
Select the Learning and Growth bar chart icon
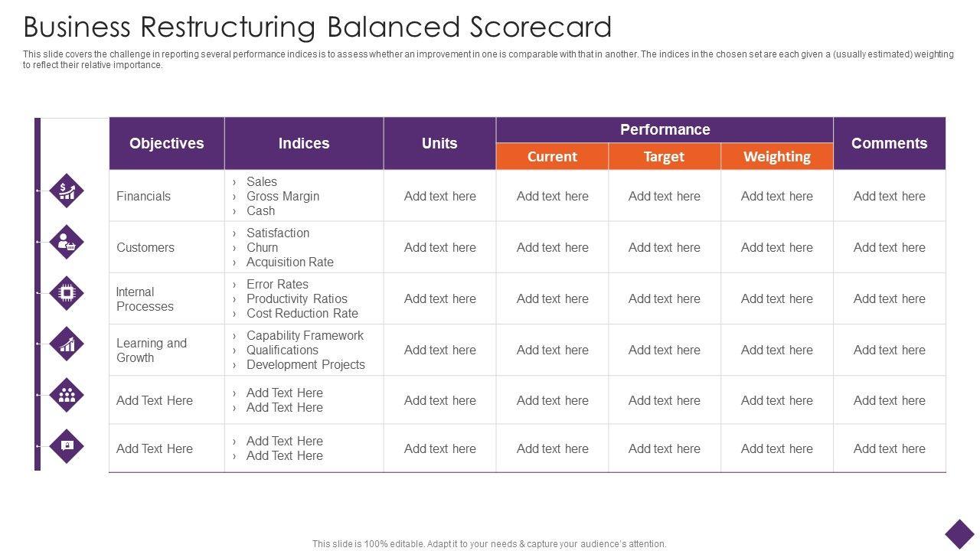(x=67, y=344)
